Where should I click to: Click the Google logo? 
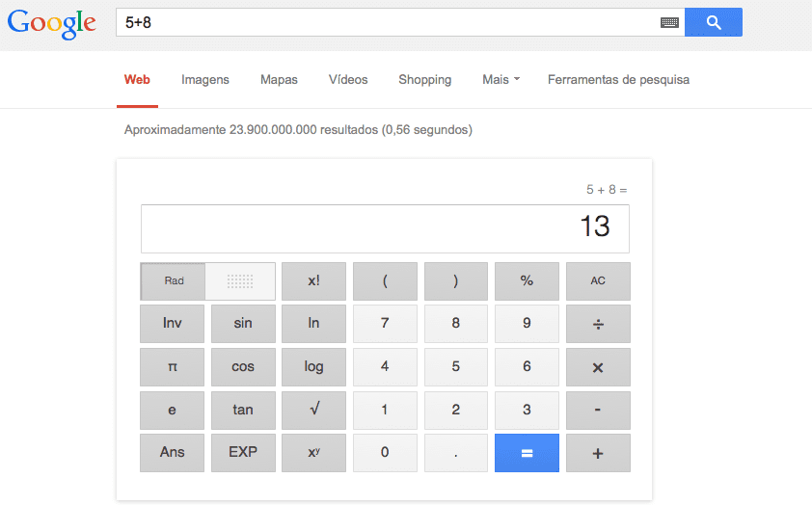point(52,24)
